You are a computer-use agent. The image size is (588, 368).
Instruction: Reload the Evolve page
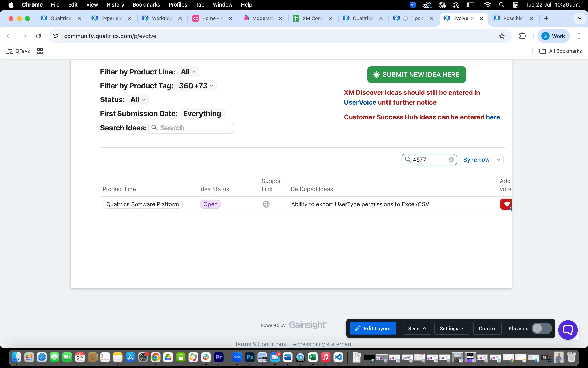pos(38,36)
